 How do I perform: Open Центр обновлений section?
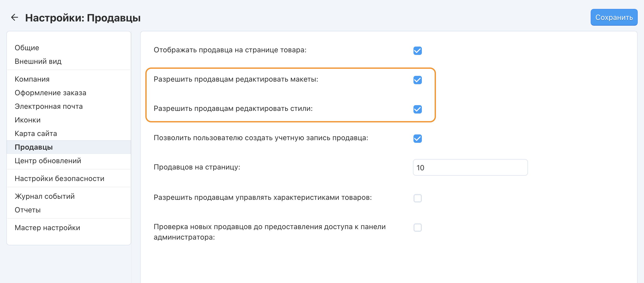click(x=48, y=161)
